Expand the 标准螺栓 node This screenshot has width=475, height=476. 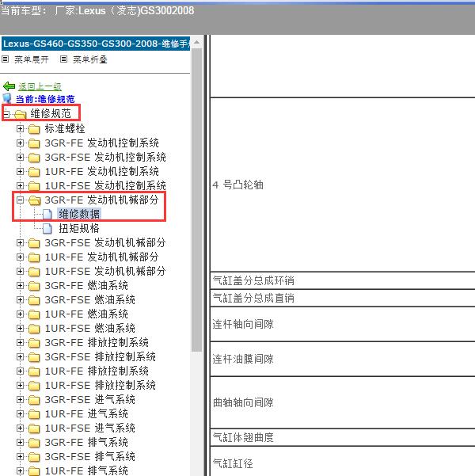point(20,129)
